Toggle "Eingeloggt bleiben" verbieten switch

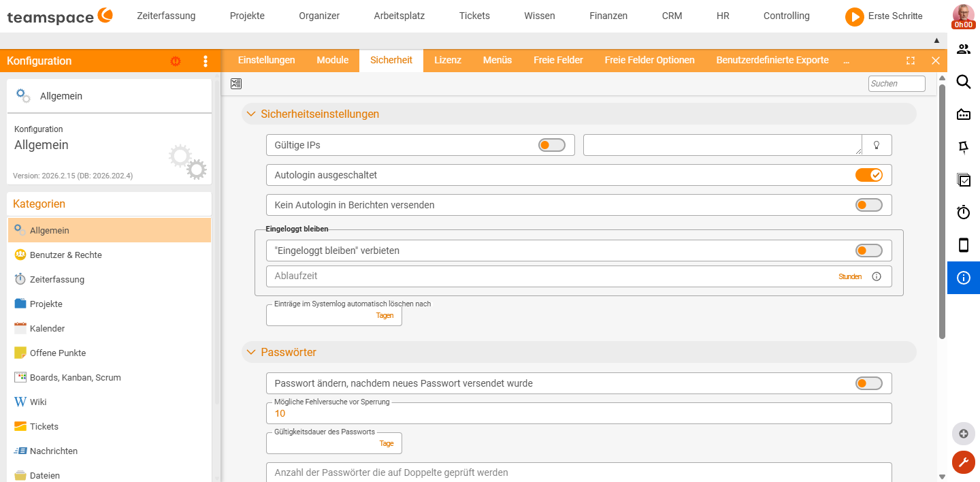point(868,251)
